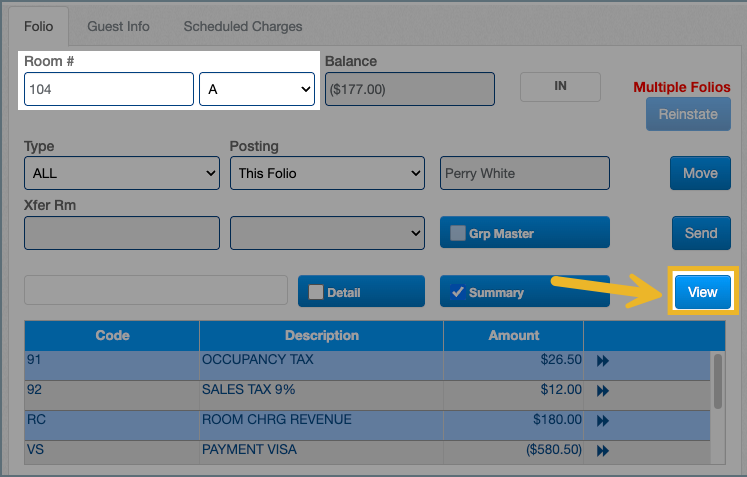Open the Scheduled Charges tab

click(x=242, y=26)
